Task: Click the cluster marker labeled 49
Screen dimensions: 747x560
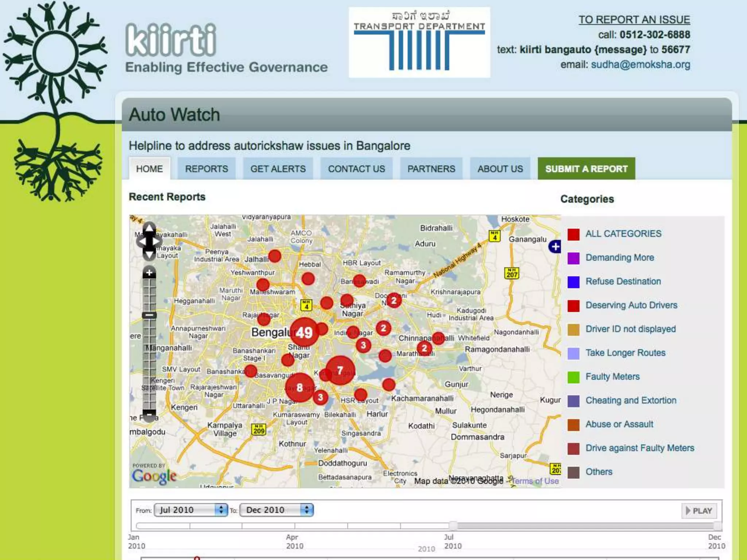Action: (x=304, y=332)
